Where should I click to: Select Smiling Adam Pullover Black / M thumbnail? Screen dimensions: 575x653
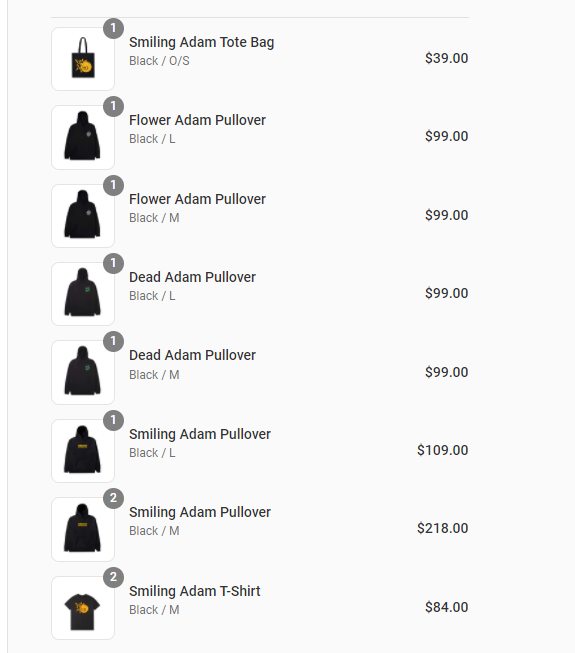coord(83,529)
